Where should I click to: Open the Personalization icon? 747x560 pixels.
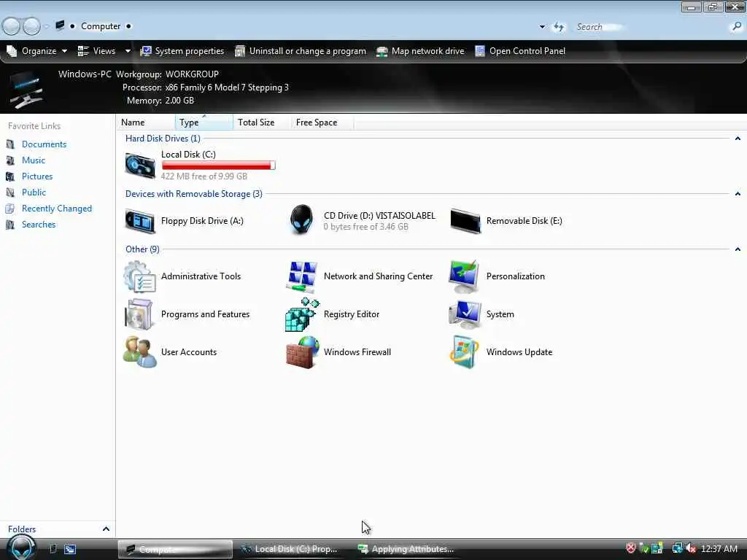464,276
